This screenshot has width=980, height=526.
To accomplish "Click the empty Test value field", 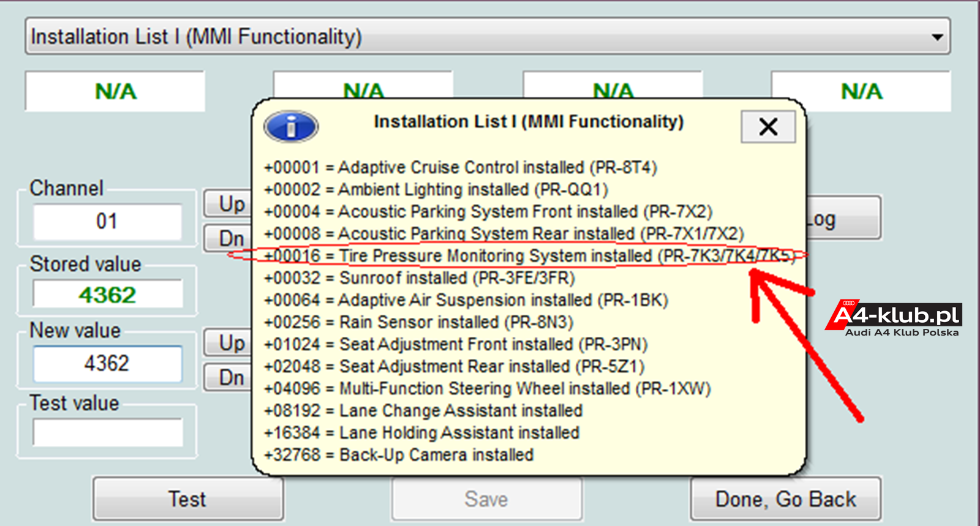I will click(107, 432).
